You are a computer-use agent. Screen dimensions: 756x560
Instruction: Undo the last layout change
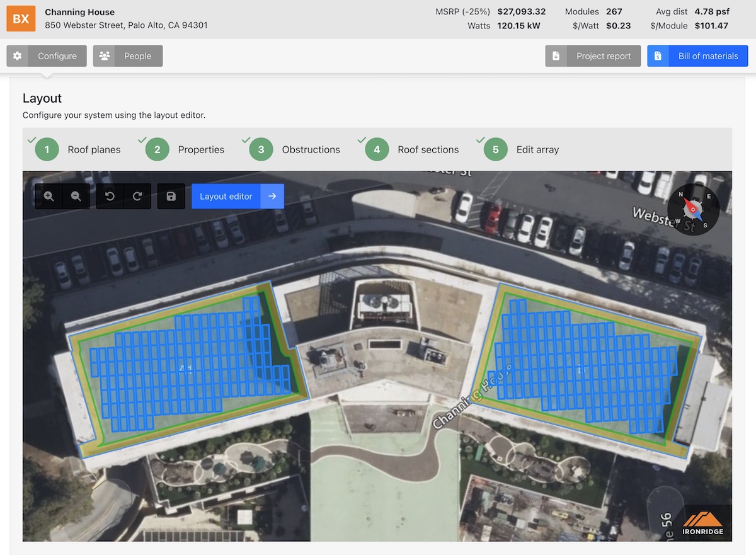(x=110, y=197)
